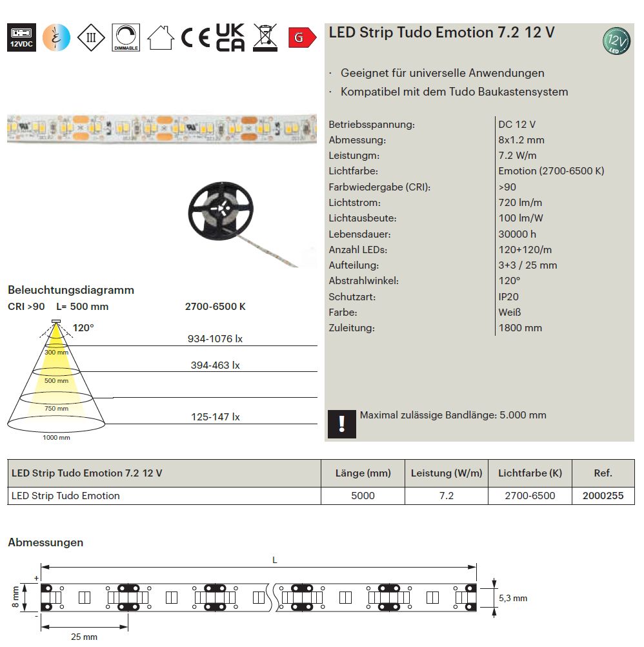Click the illuminance '934-1076 lx'
644x647 pixels.
tap(215, 339)
